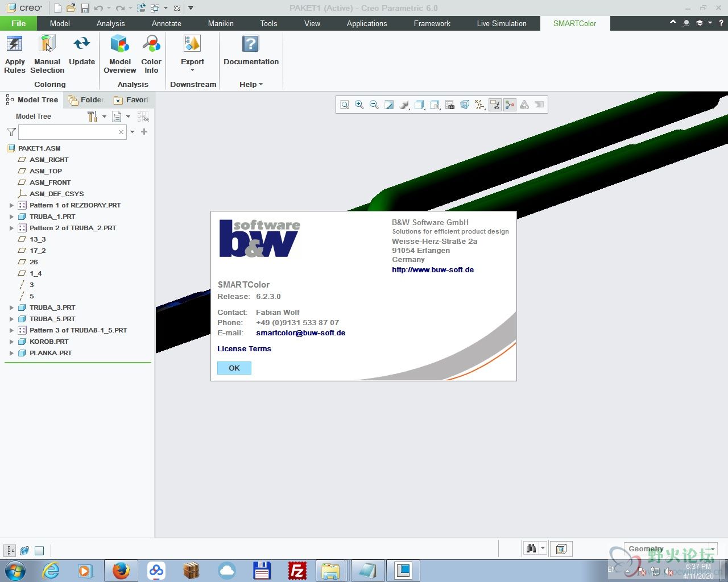Click the Update coloring icon

point(82,51)
